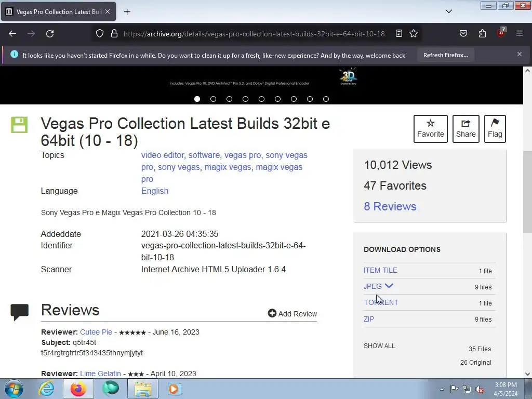Open Windows Explorer folder in taskbar
The image size is (532, 399).
click(143, 389)
